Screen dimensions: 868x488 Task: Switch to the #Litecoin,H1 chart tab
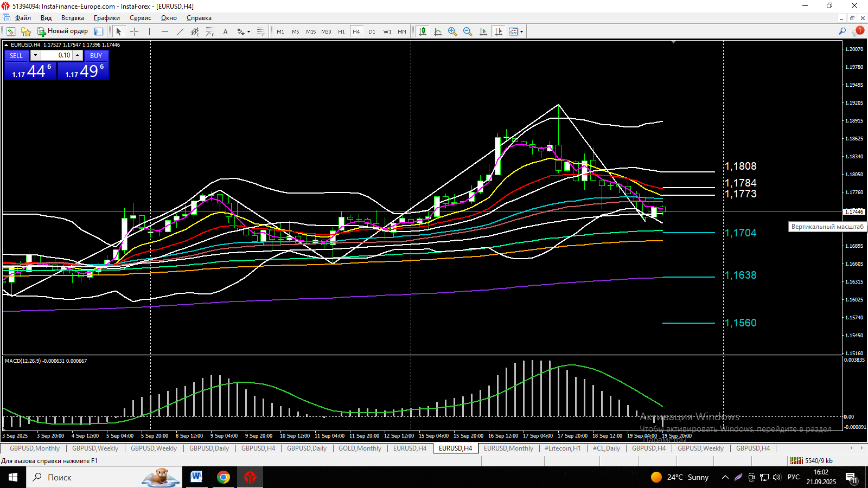[x=563, y=448]
